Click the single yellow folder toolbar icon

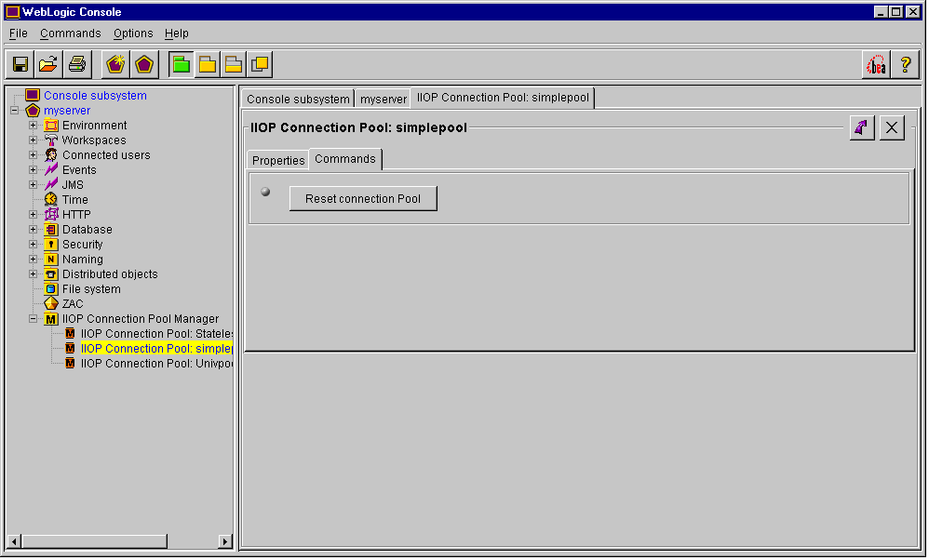(x=208, y=64)
